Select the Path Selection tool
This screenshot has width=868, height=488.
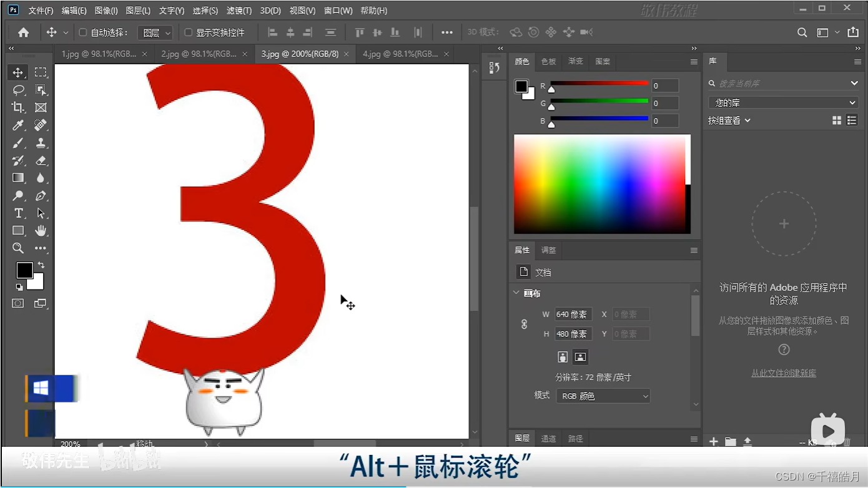click(41, 213)
